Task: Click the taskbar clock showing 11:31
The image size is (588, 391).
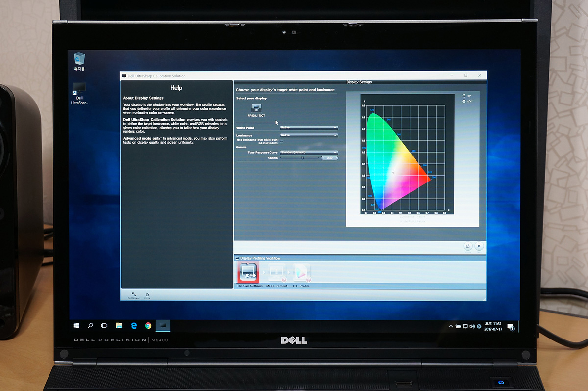Action: (493, 326)
